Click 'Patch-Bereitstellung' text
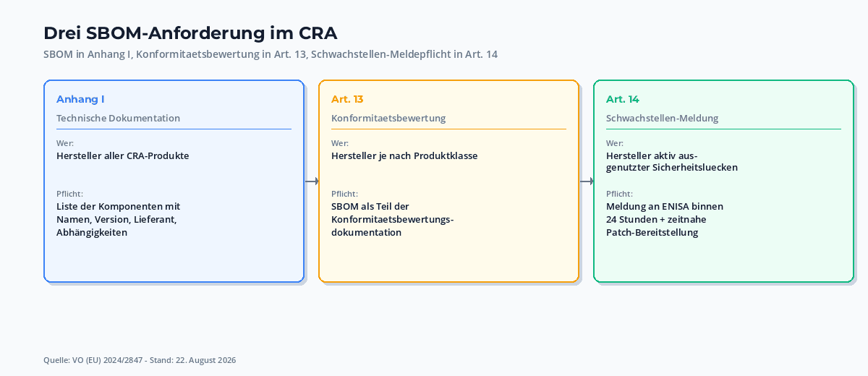 pyautogui.click(x=652, y=232)
